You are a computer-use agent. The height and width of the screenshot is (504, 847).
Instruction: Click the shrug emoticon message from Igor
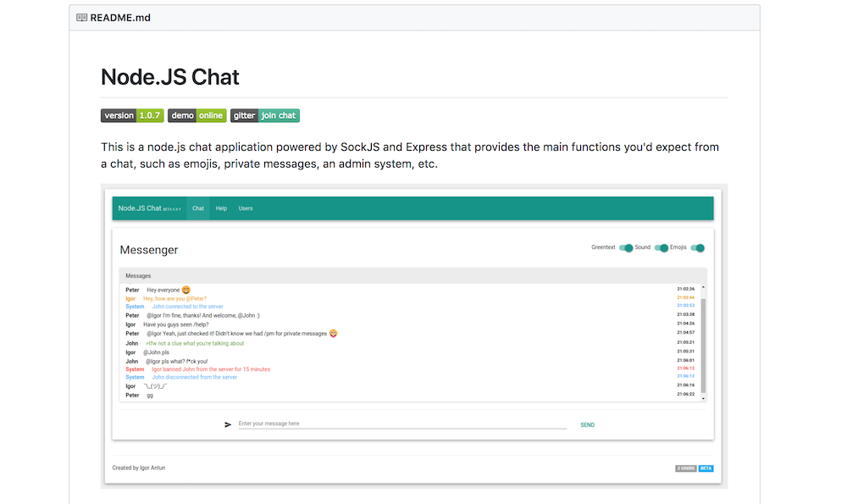pos(155,386)
